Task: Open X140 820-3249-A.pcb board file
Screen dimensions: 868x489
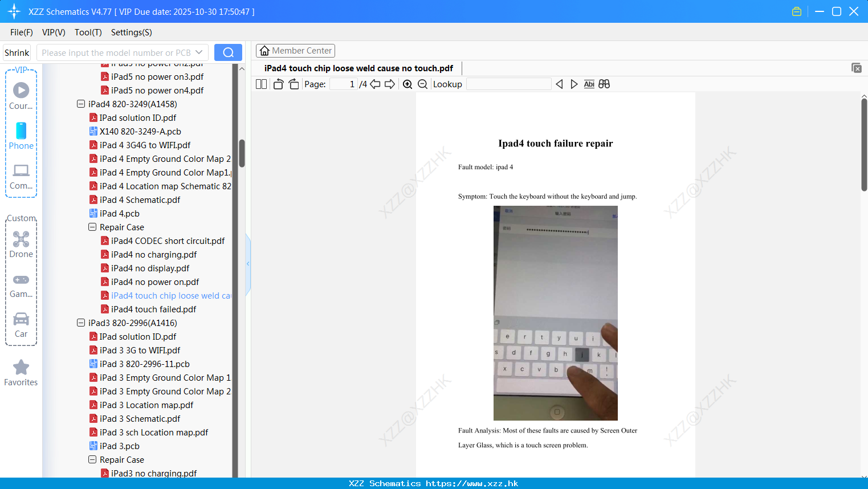Action: [x=140, y=132]
